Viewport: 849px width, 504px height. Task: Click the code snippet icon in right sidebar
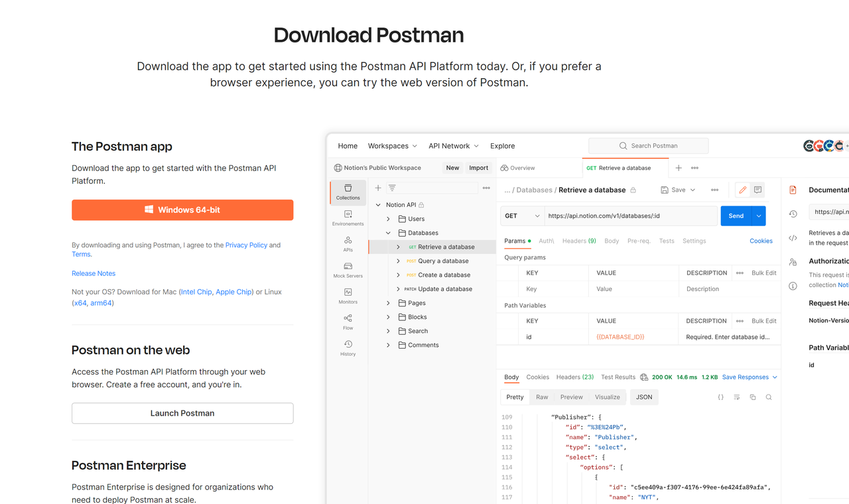point(793,238)
